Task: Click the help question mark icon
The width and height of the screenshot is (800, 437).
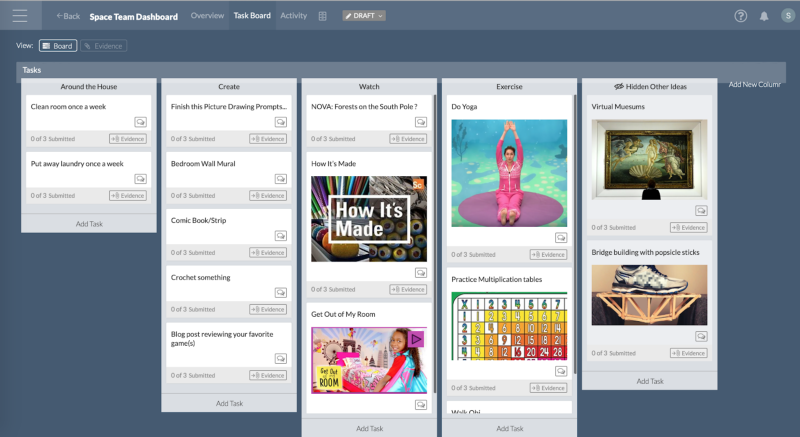Action: coord(740,16)
